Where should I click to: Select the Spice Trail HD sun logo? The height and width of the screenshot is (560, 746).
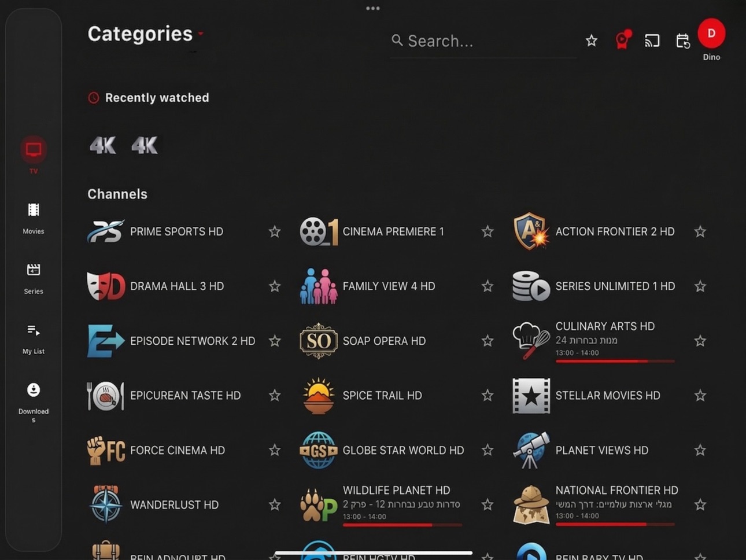[319, 396]
